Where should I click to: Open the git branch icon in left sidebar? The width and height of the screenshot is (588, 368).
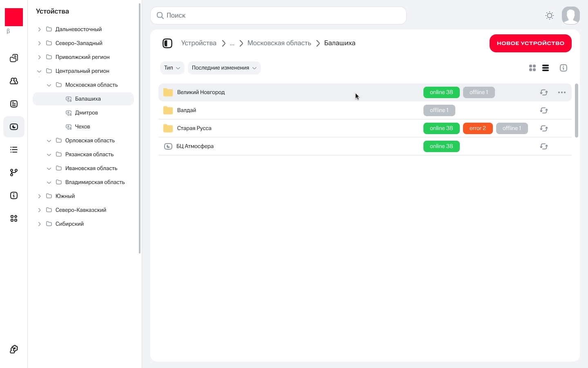[14, 173]
